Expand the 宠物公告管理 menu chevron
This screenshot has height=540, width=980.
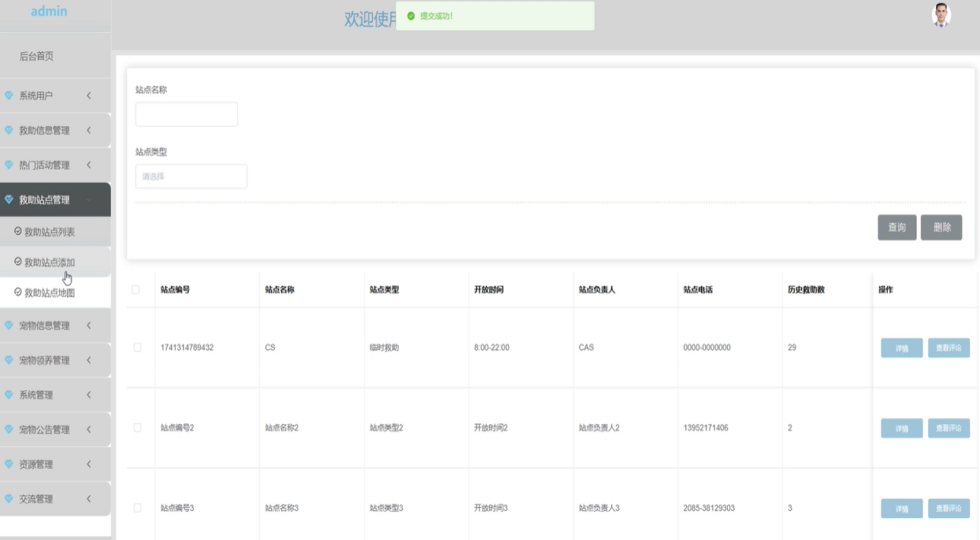[x=89, y=430]
